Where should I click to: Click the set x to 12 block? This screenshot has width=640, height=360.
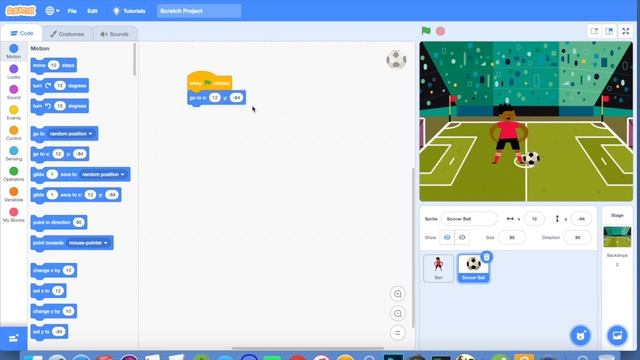pyautogui.click(x=48, y=291)
